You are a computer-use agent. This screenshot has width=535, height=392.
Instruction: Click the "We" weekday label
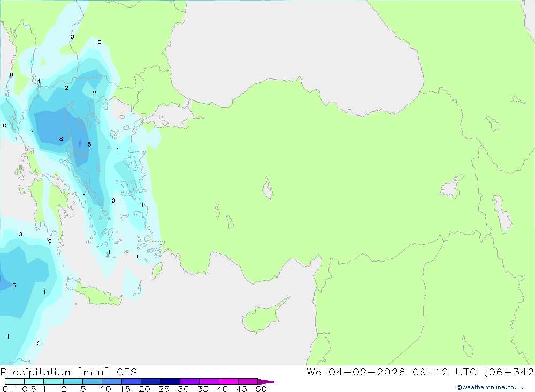tap(314, 372)
